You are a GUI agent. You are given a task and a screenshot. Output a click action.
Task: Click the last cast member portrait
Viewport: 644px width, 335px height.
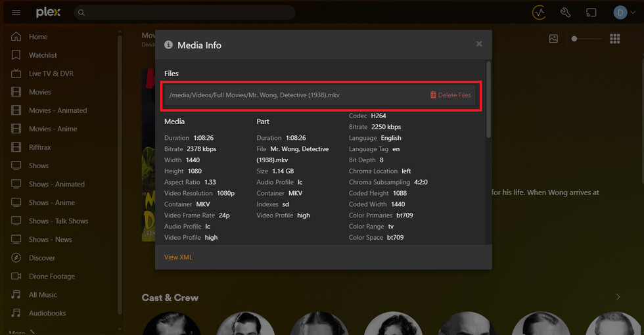coord(614,323)
